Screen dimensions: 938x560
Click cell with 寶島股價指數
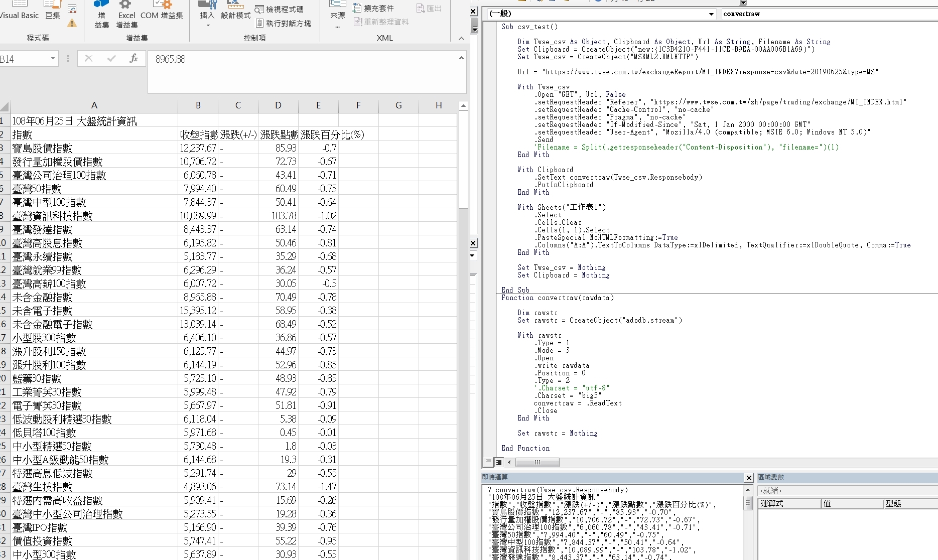(x=94, y=148)
